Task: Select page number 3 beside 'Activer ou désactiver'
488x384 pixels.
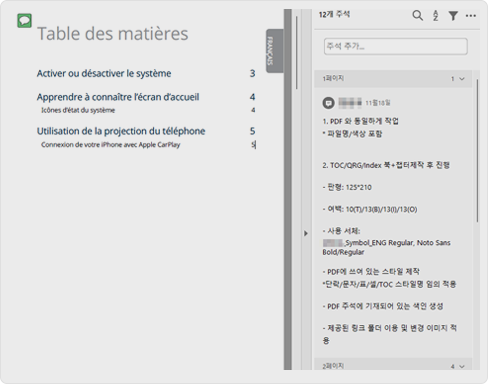Action: (x=252, y=73)
